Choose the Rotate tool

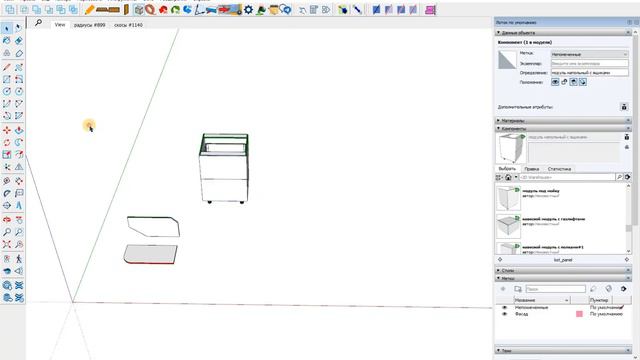[x=7, y=142]
